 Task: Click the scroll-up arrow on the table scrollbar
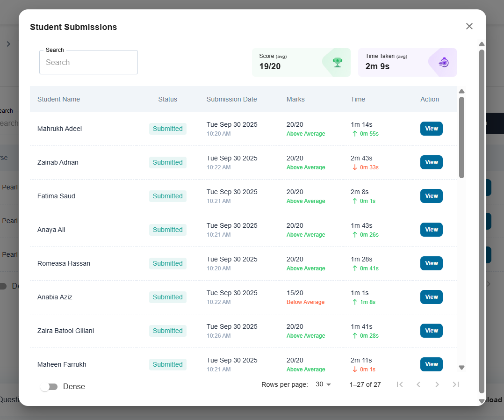(461, 91)
